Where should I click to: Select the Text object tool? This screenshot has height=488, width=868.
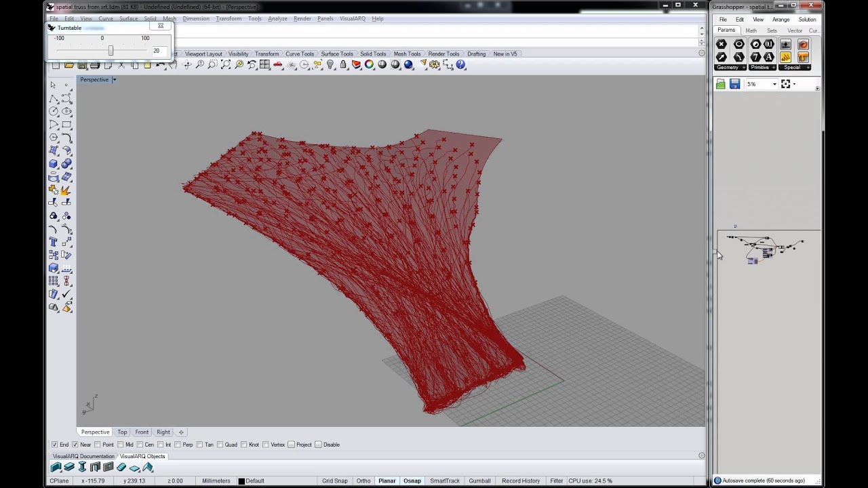(x=54, y=242)
